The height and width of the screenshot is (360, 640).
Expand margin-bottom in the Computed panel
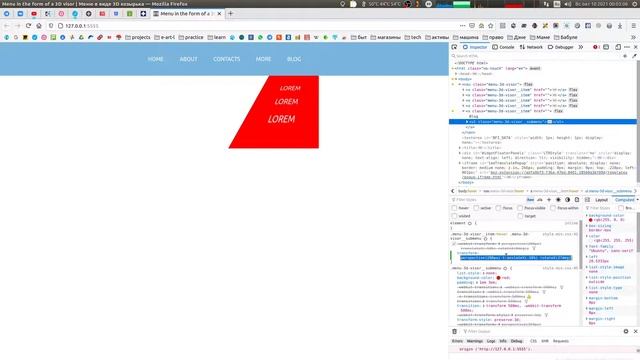[587, 298]
